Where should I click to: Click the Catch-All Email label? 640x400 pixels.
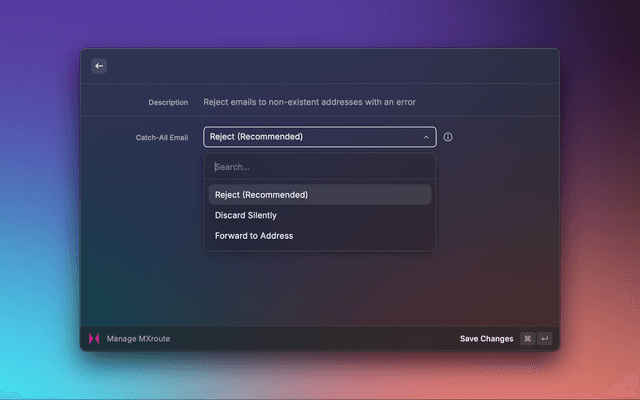tap(161, 137)
